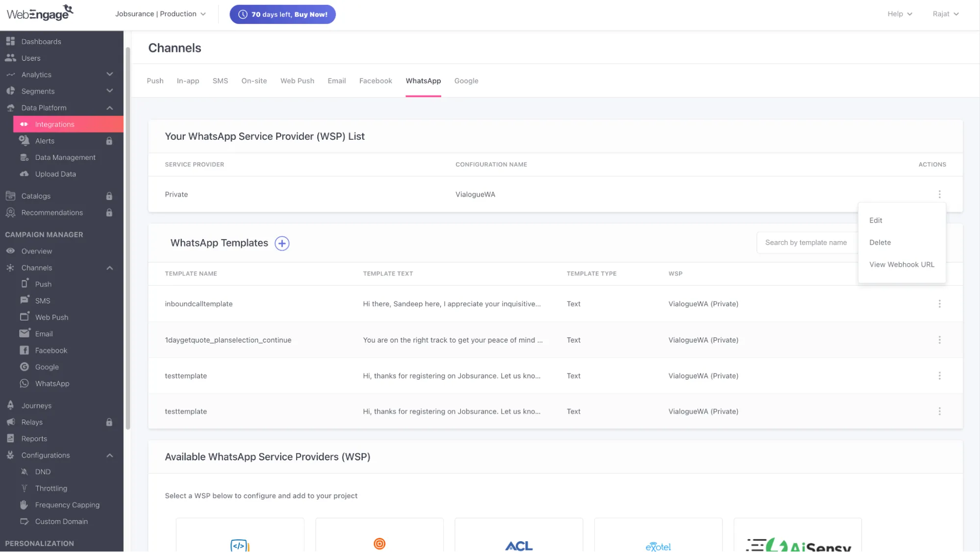This screenshot has height=552, width=980.
Task: Click the Google icon in sidebar
Action: 24,367
